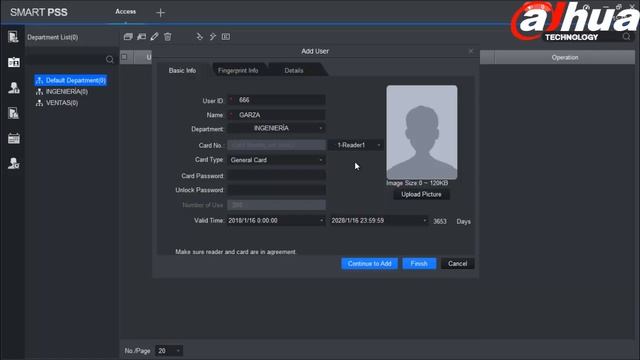Switch to the Details tab

pyautogui.click(x=294, y=71)
